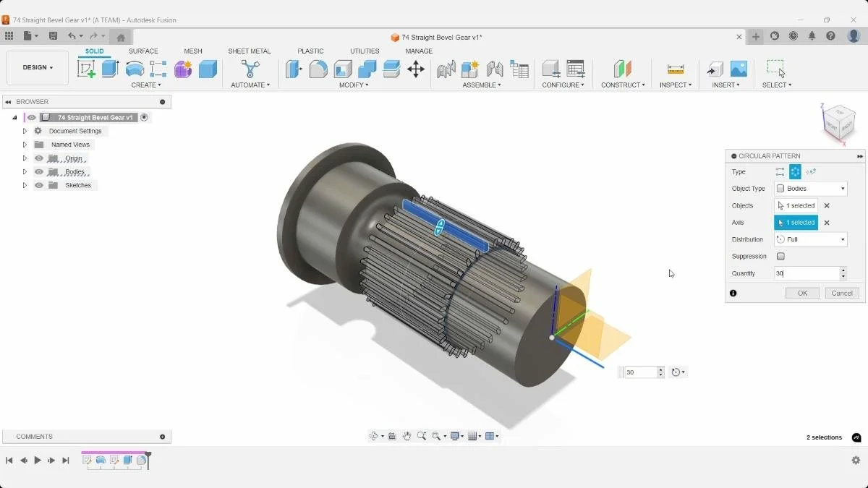Viewport: 868px width, 488px height.
Task: Click the Combine tool icon
Action: pyautogui.click(x=367, y=69)
